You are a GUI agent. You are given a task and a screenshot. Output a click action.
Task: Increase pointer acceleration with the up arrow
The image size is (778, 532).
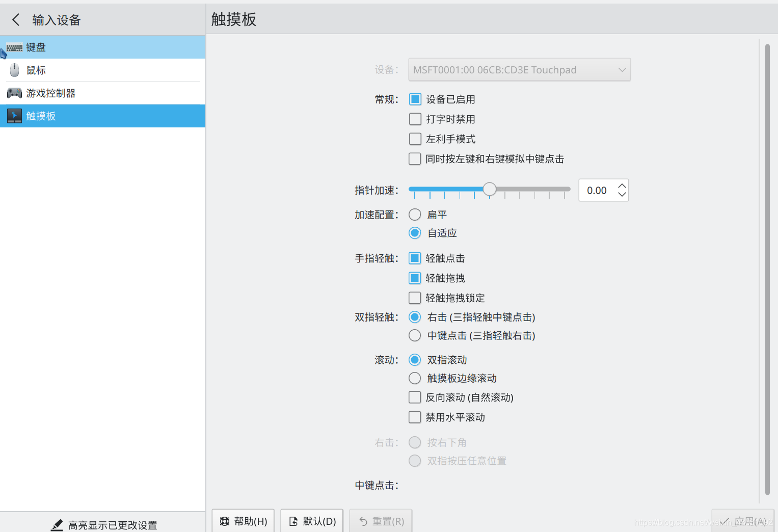(622, 185)
